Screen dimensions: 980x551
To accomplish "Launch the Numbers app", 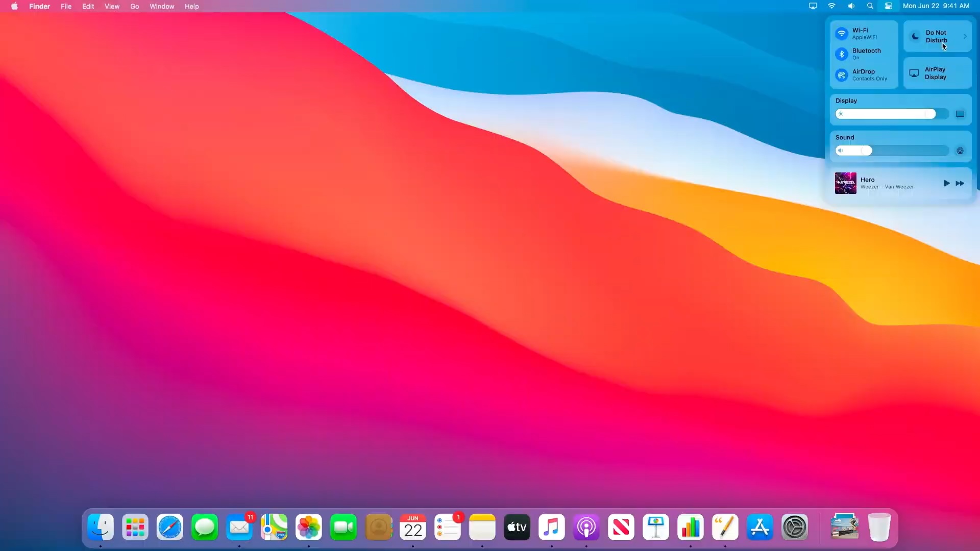I will (x=690, y=527).
